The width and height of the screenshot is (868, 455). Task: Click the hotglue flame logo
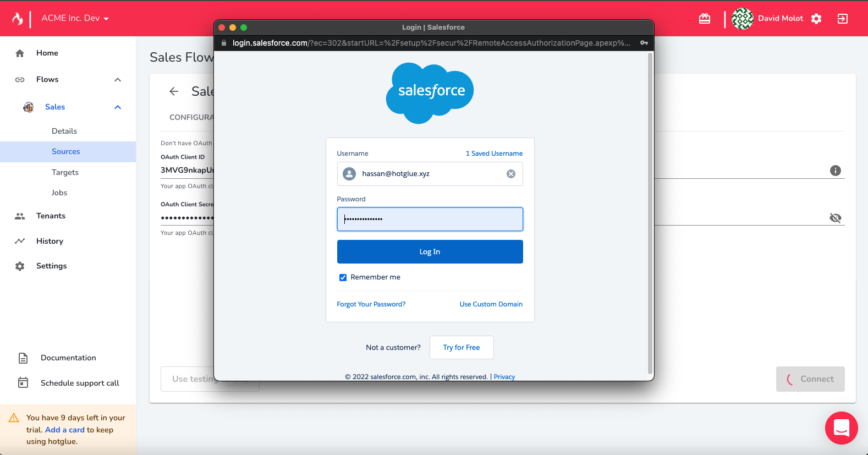point(18,19)
